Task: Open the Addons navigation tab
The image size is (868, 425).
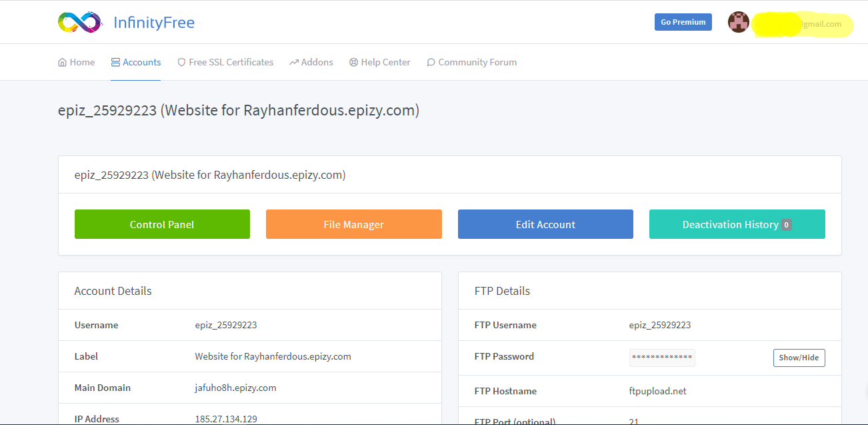Action: click(x=311, y=62)
